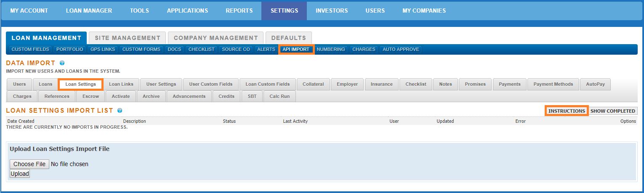644x193 pixels.
Task: Select the User Settings import tab
Action: point(161,84)
